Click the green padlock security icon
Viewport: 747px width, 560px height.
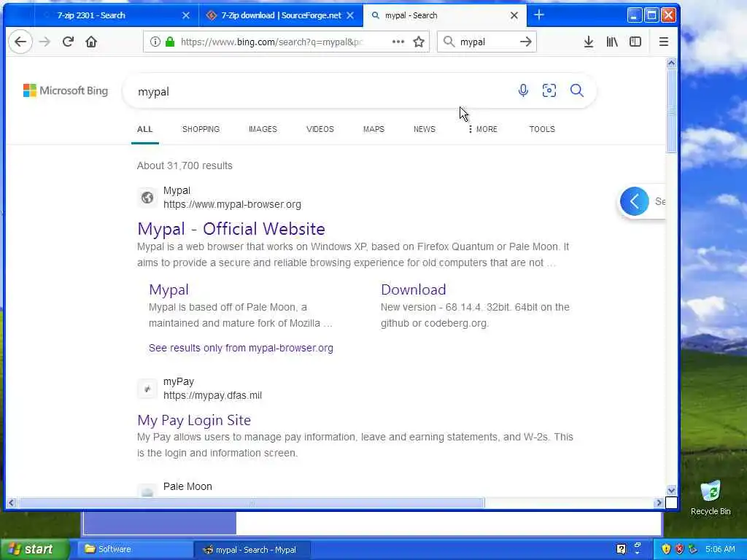click(x=169, y=42)
